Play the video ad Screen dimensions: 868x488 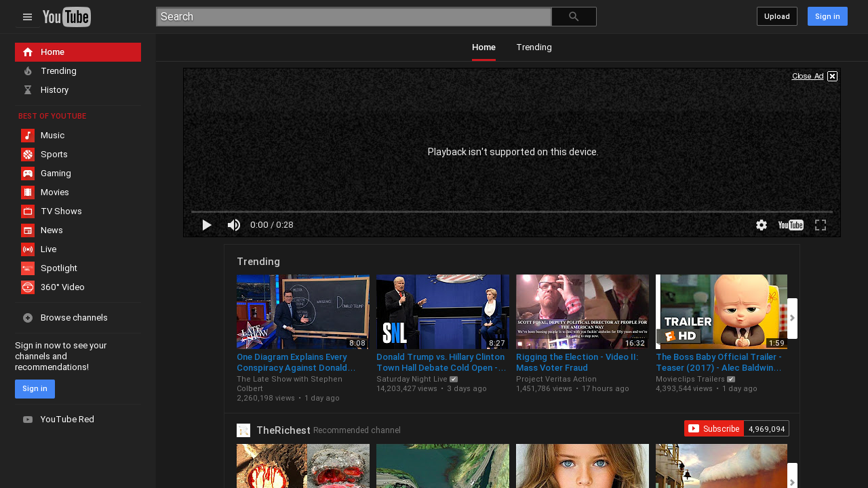[x=207, y=225]
